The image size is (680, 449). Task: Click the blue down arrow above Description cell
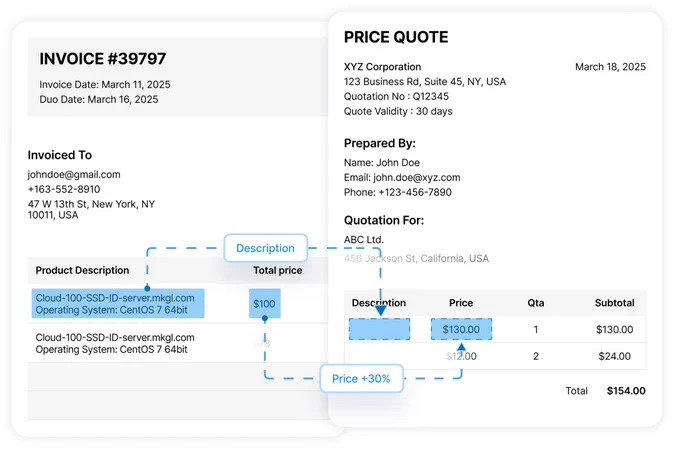click(380, 311)
